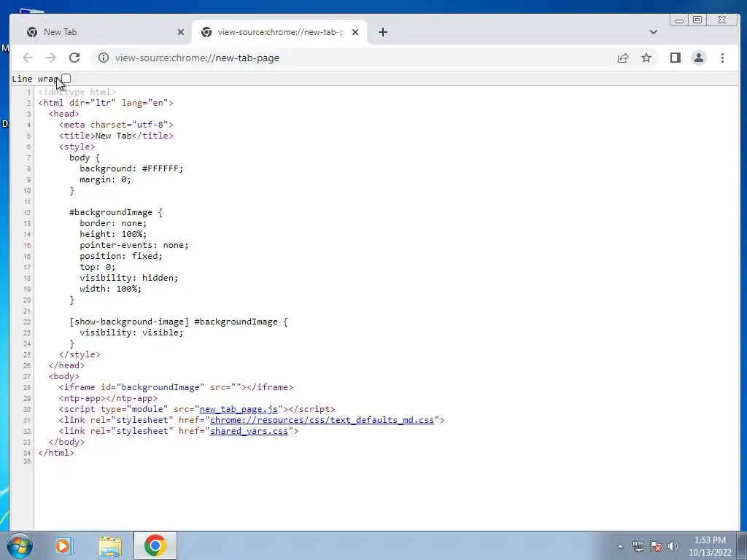The height and width of the screenshot is (560, 747).
Task: Open the Windows Start menu
Action: [20, 545]
